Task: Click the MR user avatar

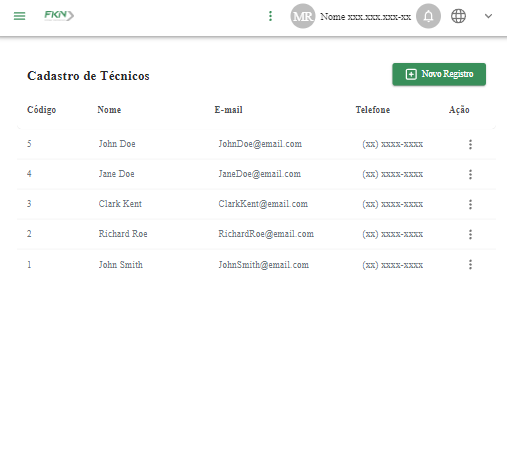Action: (302, 16)
